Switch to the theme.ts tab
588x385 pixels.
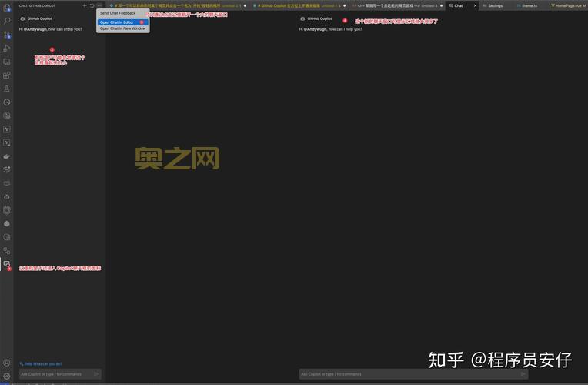529,5
